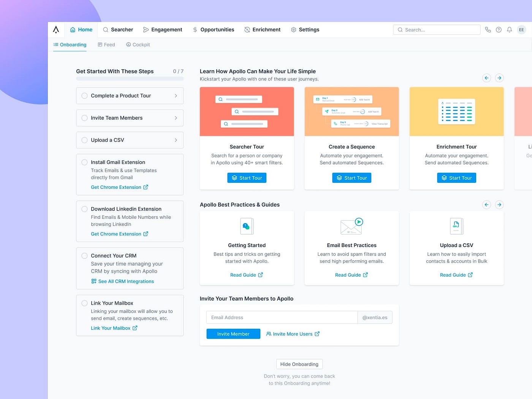Go to the Home menu item
This screenshot has height=399, width=532.
[x=81, y=30]
